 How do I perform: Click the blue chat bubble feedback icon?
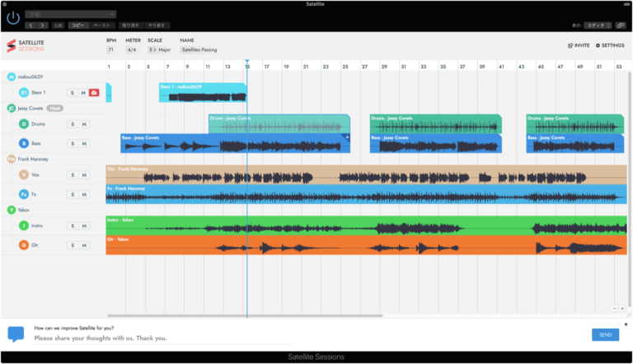point(16,334)
